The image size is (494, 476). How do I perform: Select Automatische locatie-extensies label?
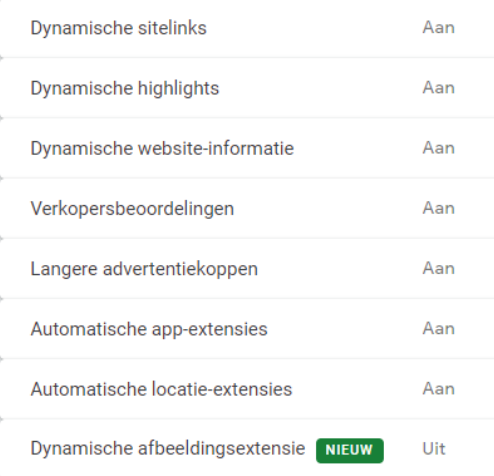161,389
